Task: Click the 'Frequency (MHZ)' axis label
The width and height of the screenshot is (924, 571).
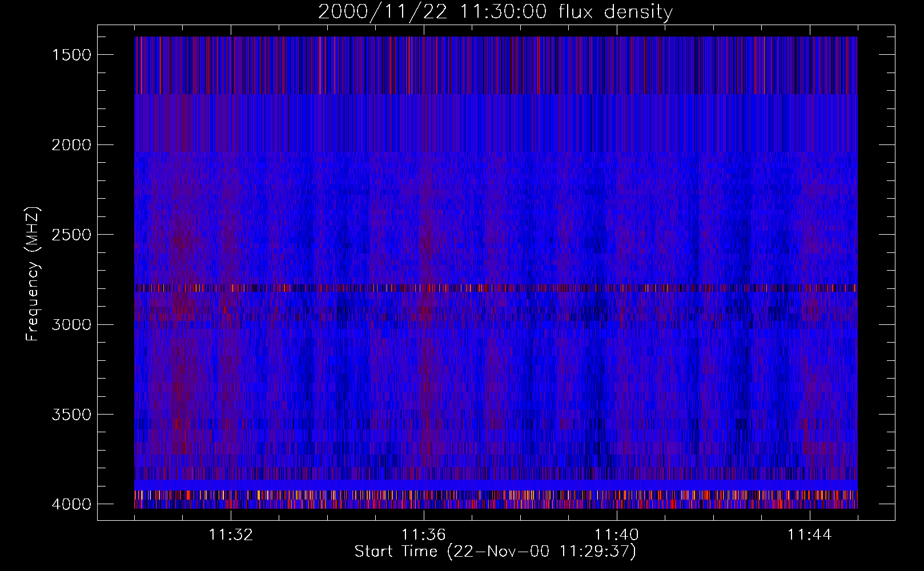Action: pos(33,274)
